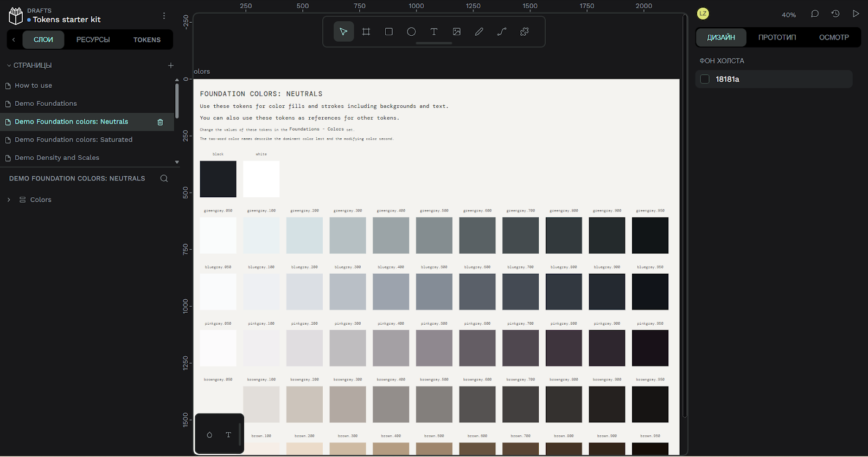Open version history icon
The height and width of the screenshot is (457, 868).
pos(835,14)
